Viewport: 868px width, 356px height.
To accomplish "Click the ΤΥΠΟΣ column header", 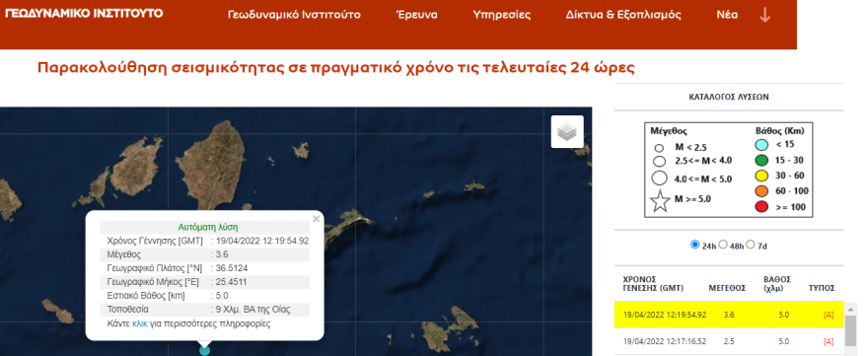I will pyautogui.click(x=822, y=289).
